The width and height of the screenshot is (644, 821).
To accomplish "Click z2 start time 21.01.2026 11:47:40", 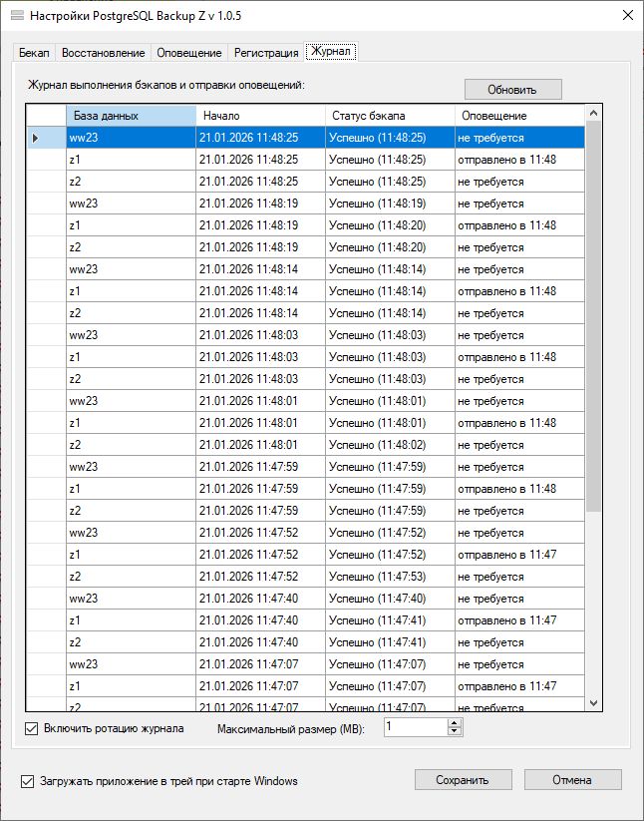I will tap(260, 642).
